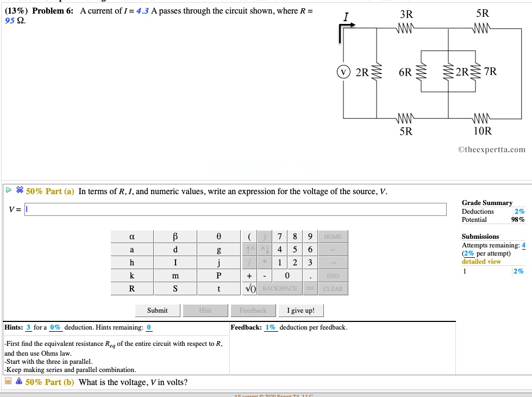The width and height of the screenshot is (532, 397).
Task: Click the 'k' variable key
Action: [132, 276]
